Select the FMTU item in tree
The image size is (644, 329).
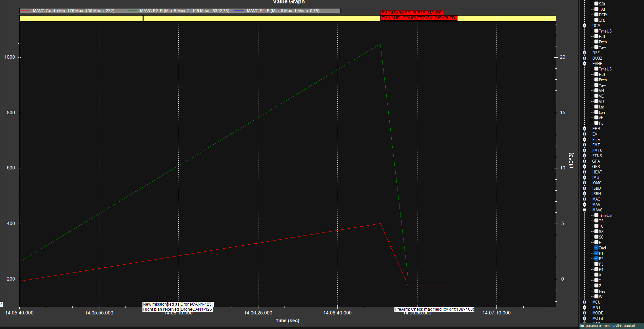pyautogui.click(x=597, y=150)
